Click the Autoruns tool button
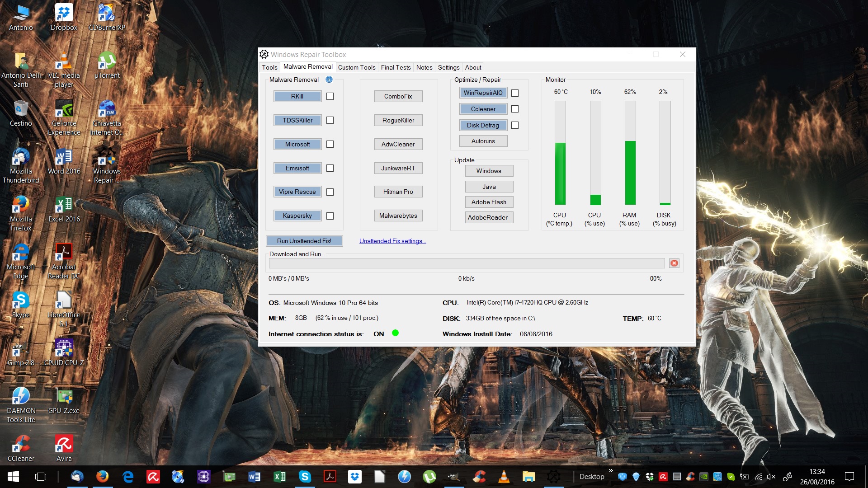 tap(484, 141)
